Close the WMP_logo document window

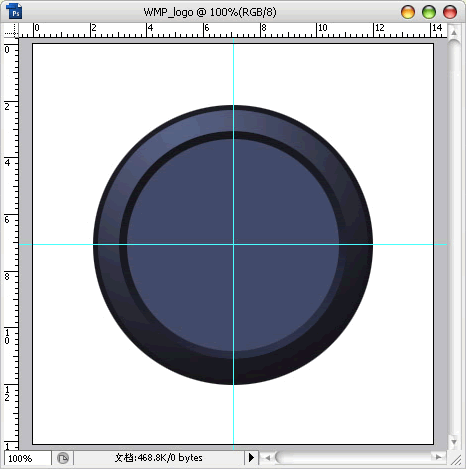[x=450, y=12]
